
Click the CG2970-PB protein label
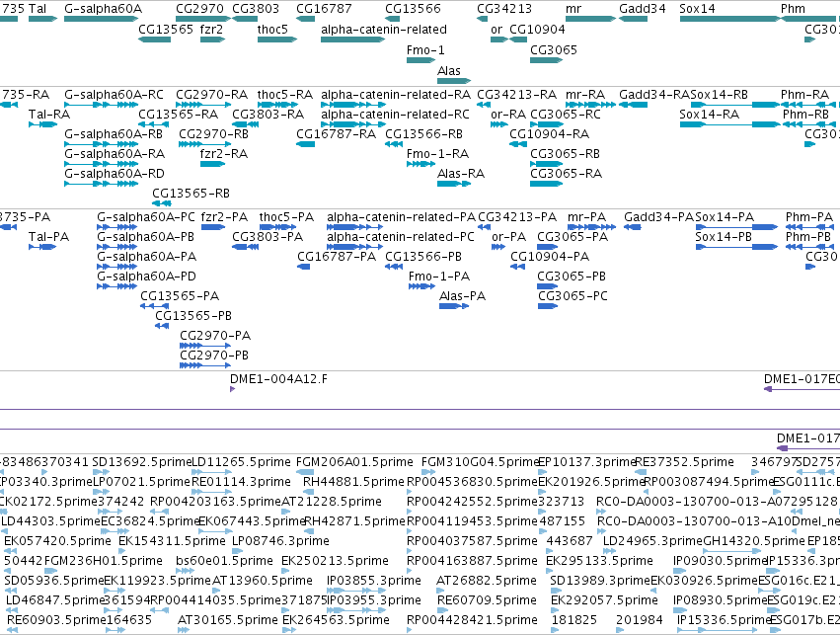[214, 356]
